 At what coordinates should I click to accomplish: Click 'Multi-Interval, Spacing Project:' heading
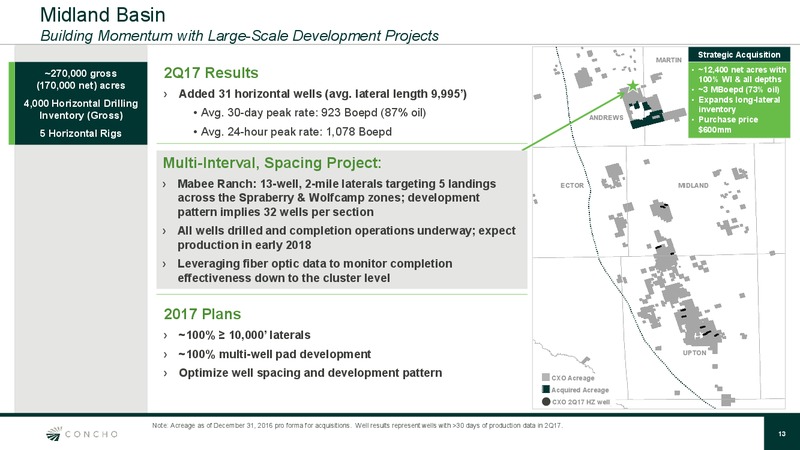(271, 163)
